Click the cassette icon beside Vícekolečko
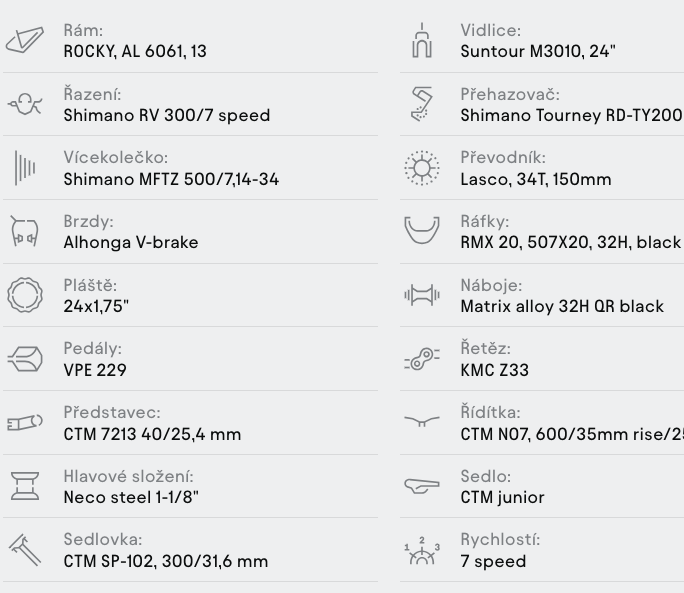The height and width of the screenshot is (593, 684). [x=25, y=168]
